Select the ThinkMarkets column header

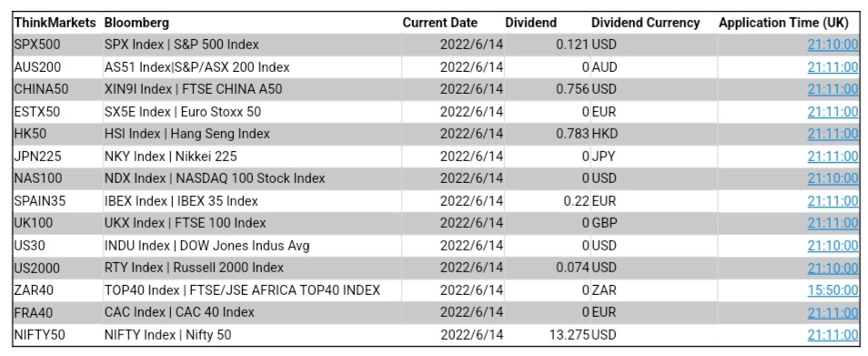(x=55, y=23)
